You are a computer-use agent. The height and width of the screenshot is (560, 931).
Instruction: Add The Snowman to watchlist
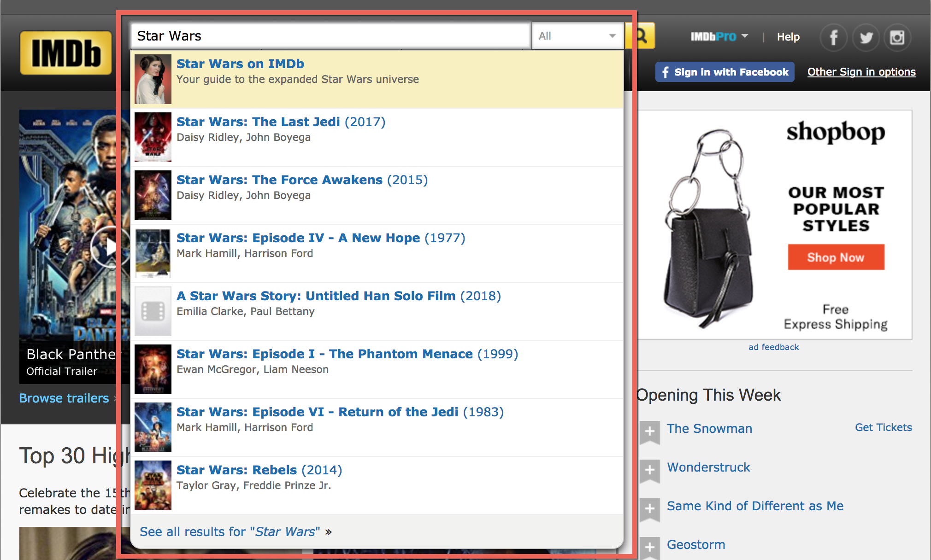(649, 432)
